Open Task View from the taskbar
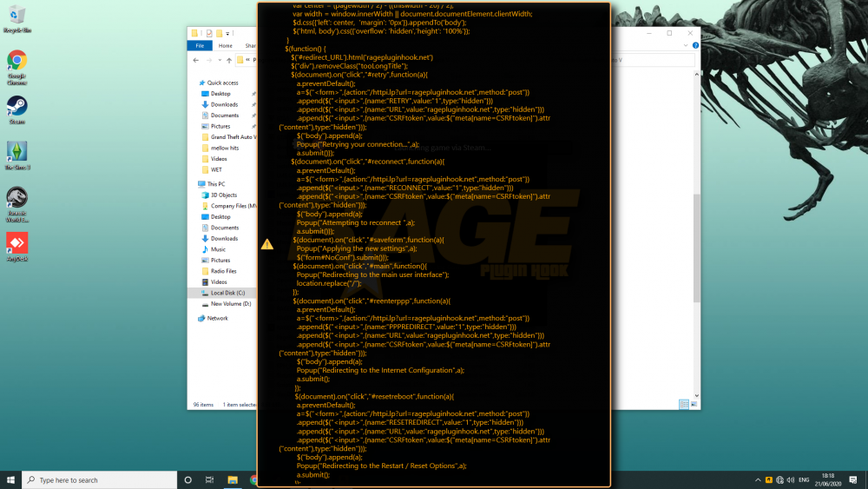 pos(209,479)
